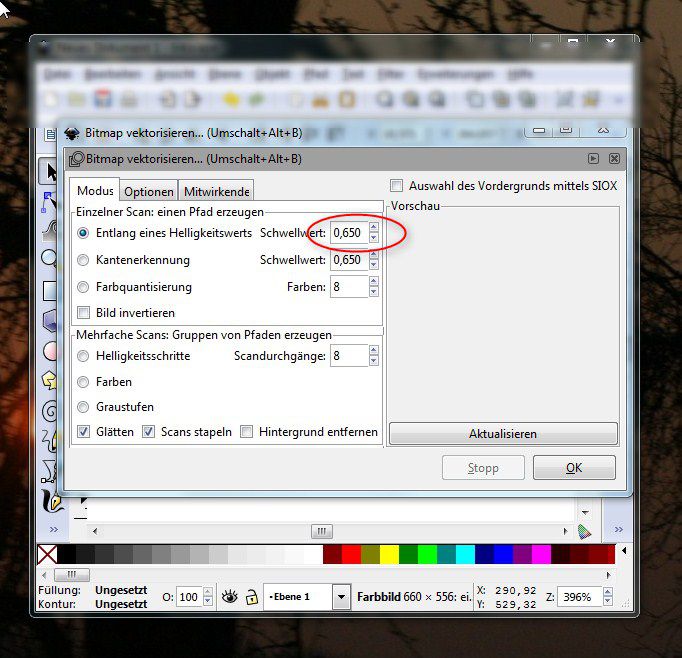Pick the black palette swatch
Viewport: 682px width, 658px height.
(66, 554)
